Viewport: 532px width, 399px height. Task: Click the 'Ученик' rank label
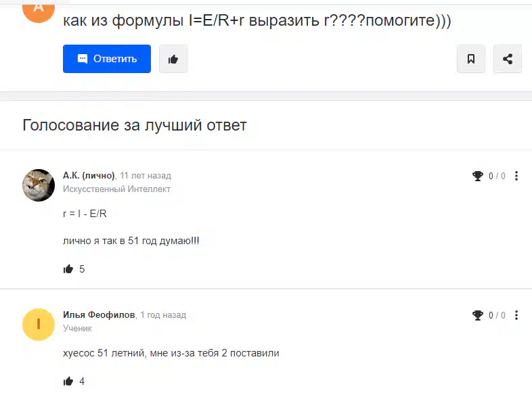tap(77, 329)
